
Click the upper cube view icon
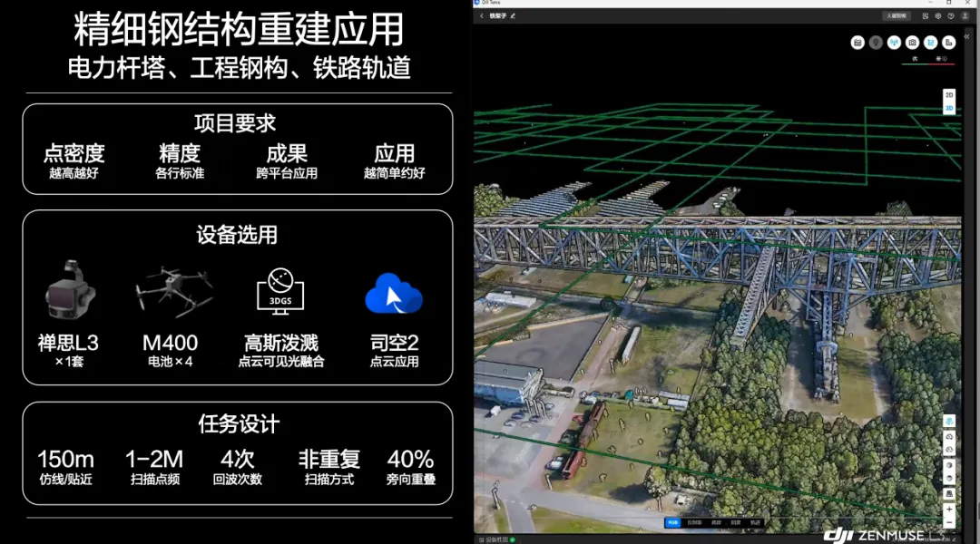949,465
